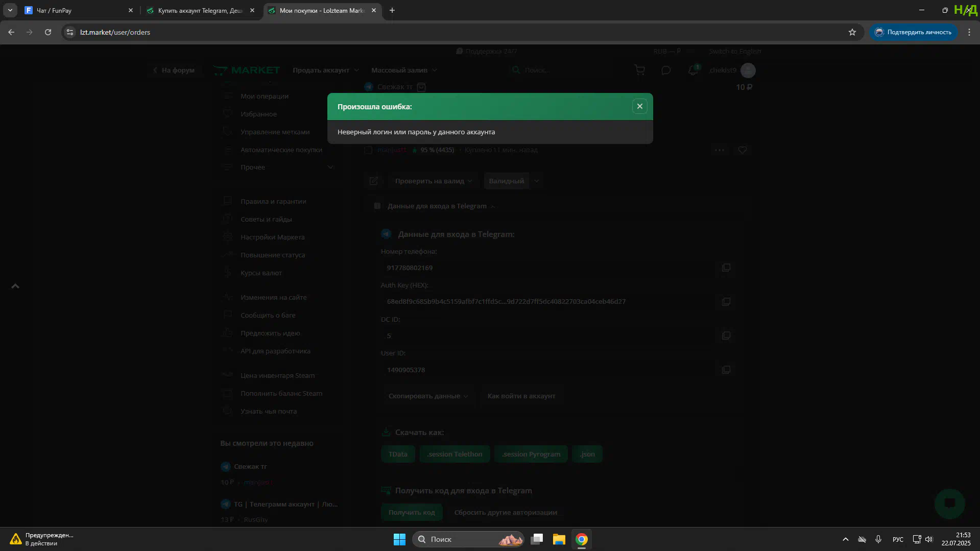Open Автоматические покупки in sidebar
The width and height of the screenshot is (980, 551).
(x=281, y=150)
